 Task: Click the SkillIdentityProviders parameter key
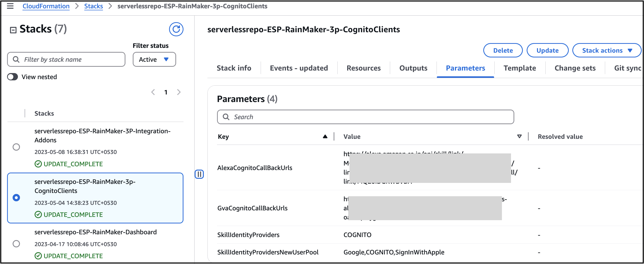248,235
